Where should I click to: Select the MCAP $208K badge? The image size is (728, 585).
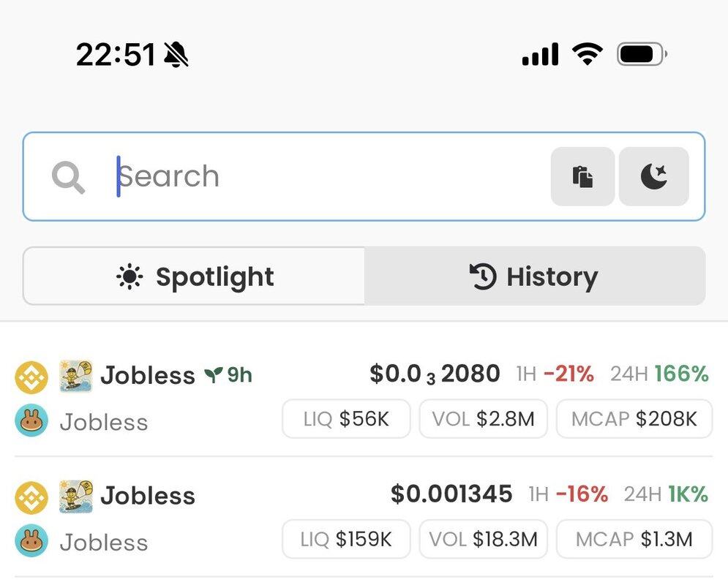[634, 418]
